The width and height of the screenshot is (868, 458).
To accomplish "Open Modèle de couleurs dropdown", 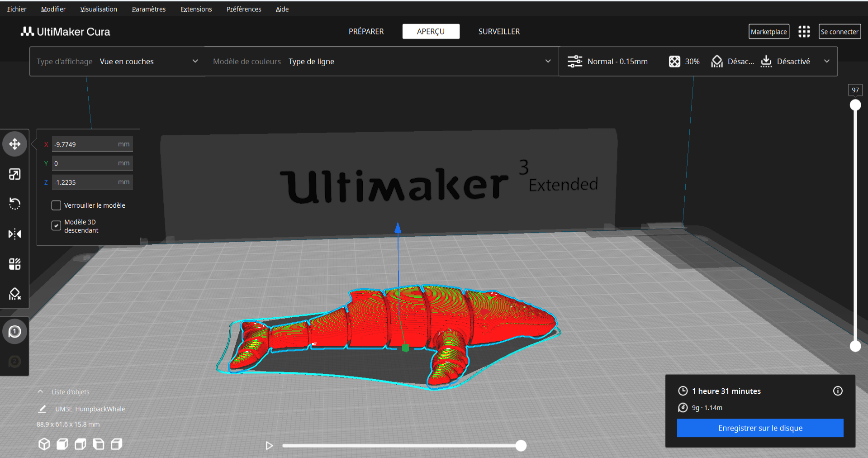I will [x=382, y=62].
